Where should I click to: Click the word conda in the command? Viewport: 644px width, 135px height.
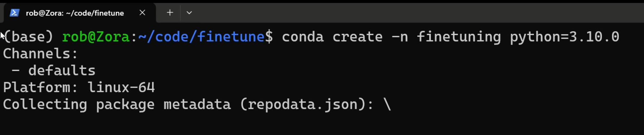pos(303,37)
